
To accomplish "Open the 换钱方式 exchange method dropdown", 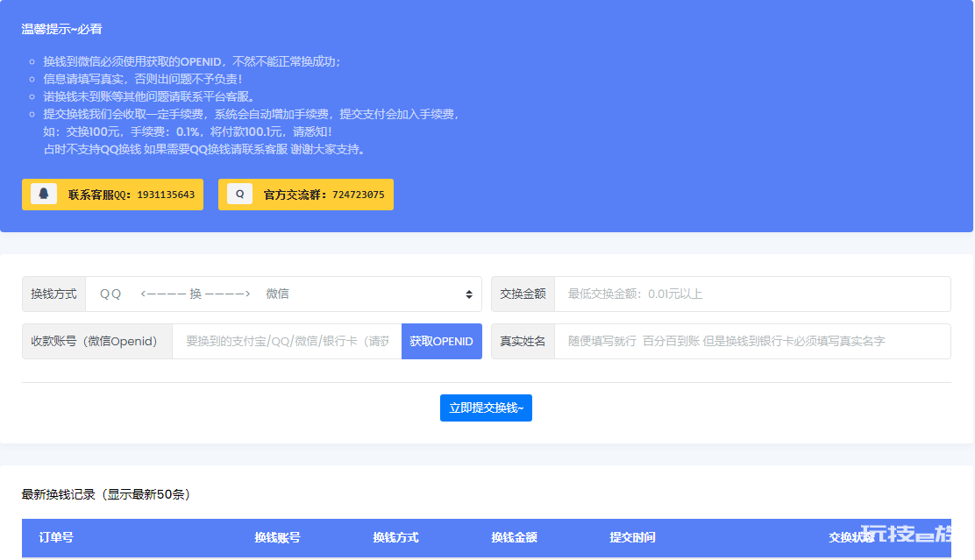I will pos(283,294).
